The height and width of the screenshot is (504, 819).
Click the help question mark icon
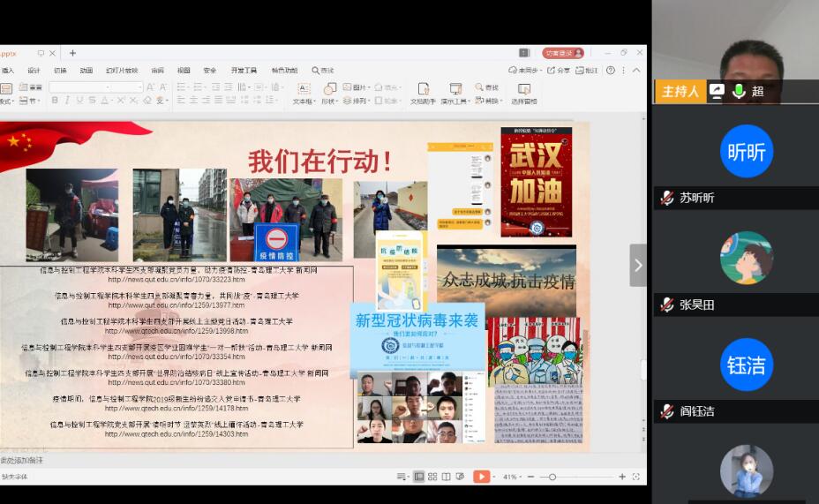[610, 71]
